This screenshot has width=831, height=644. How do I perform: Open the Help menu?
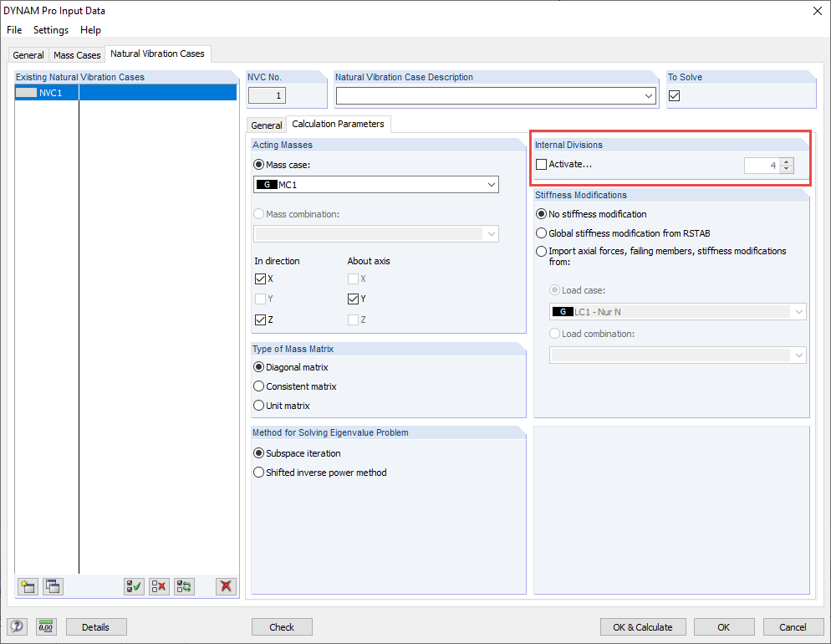point(90,30)
